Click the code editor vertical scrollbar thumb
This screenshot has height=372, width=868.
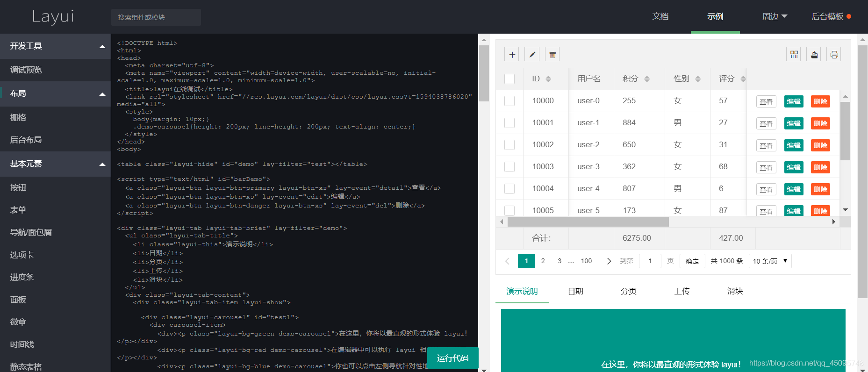point(484,73)
